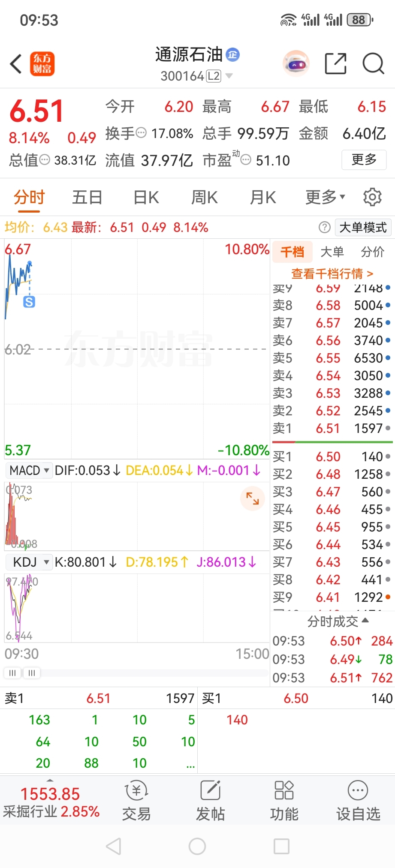The width and height of the screenshot is (395, 868).
Task: Tap right handle of chart range slider
Action: click(x=32, y=673)
